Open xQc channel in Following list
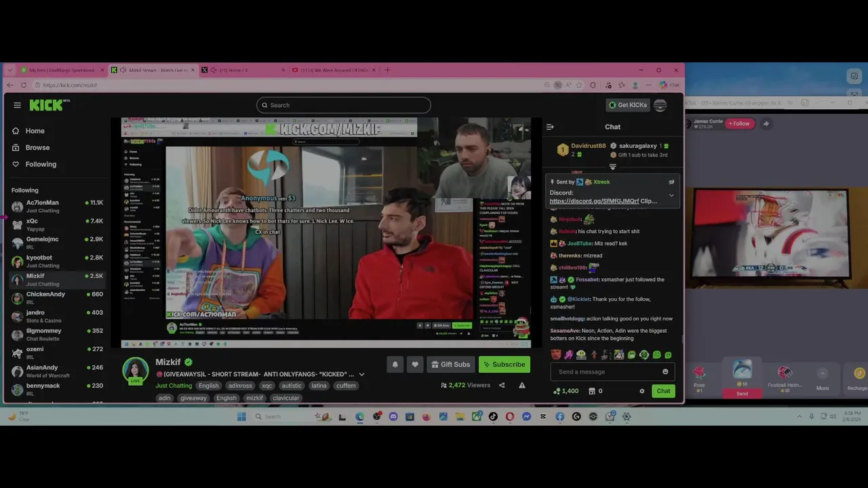The image size is (868, 488). point(58,224)
